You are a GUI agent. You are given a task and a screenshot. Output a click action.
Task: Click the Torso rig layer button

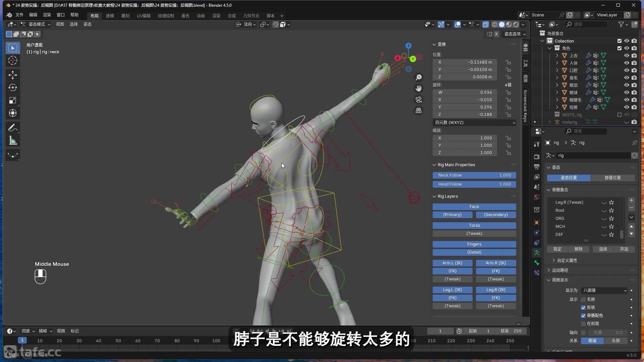474,226
